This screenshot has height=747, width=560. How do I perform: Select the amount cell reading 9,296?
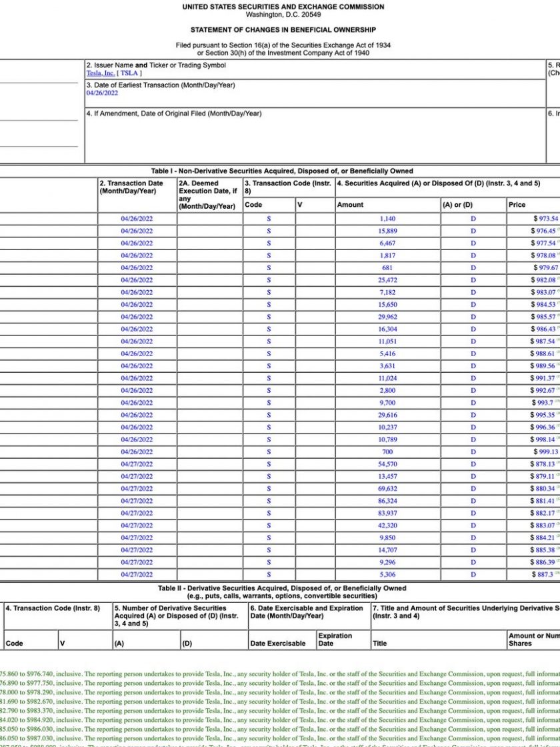pos(387,563)
